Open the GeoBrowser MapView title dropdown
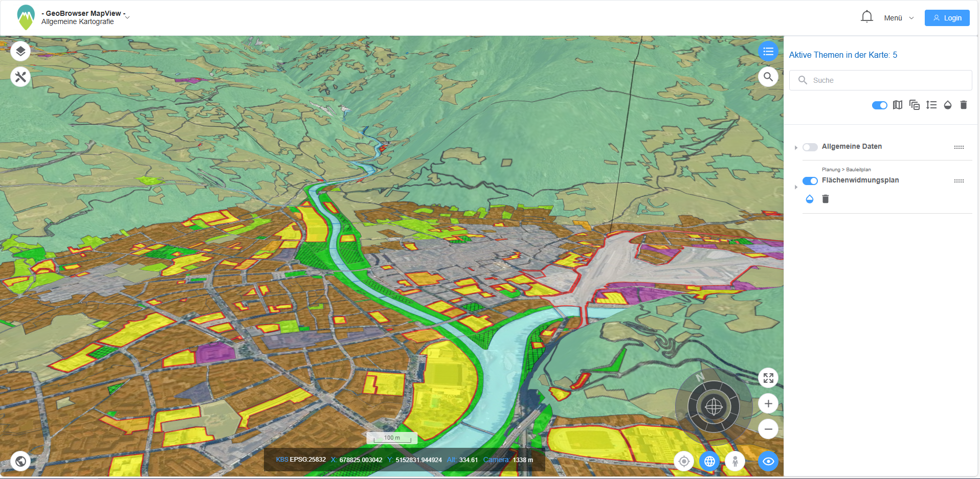The image size is (980, 479). click(127, 17)
